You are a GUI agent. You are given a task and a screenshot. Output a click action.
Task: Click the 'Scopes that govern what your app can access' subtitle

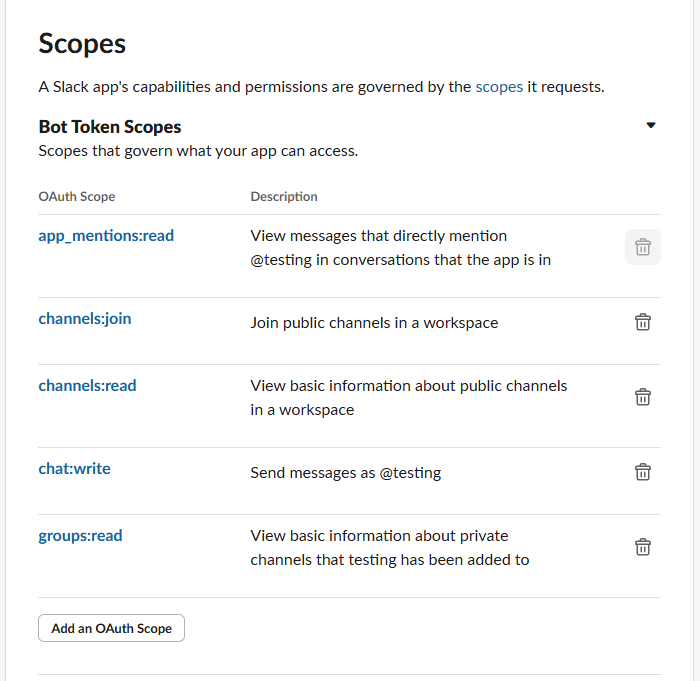point(198,152)
